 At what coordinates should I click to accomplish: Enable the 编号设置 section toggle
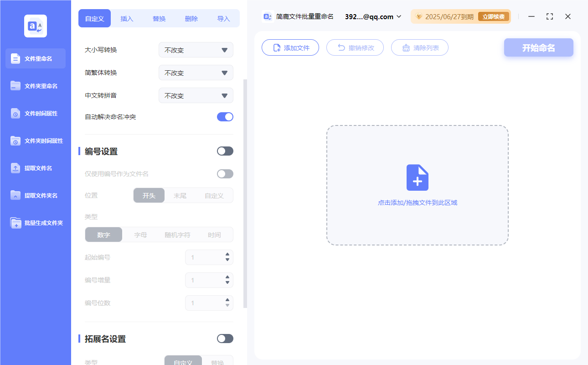[x=225, y=151]
